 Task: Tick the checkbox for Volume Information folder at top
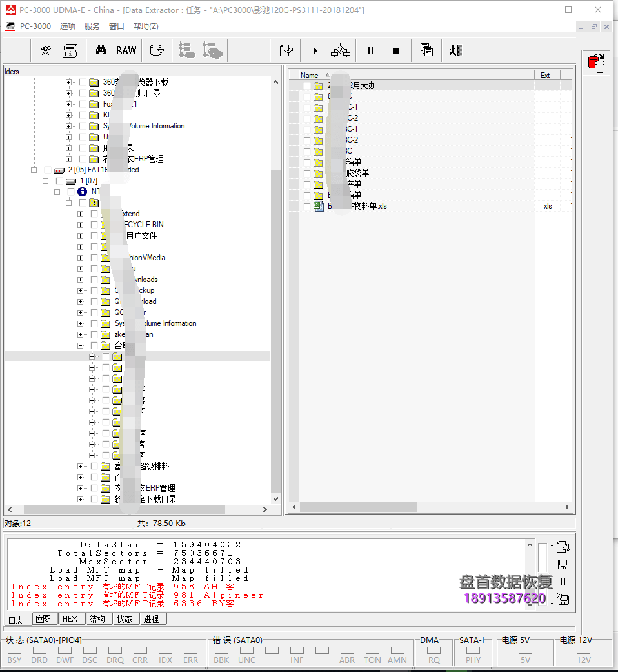83,126
